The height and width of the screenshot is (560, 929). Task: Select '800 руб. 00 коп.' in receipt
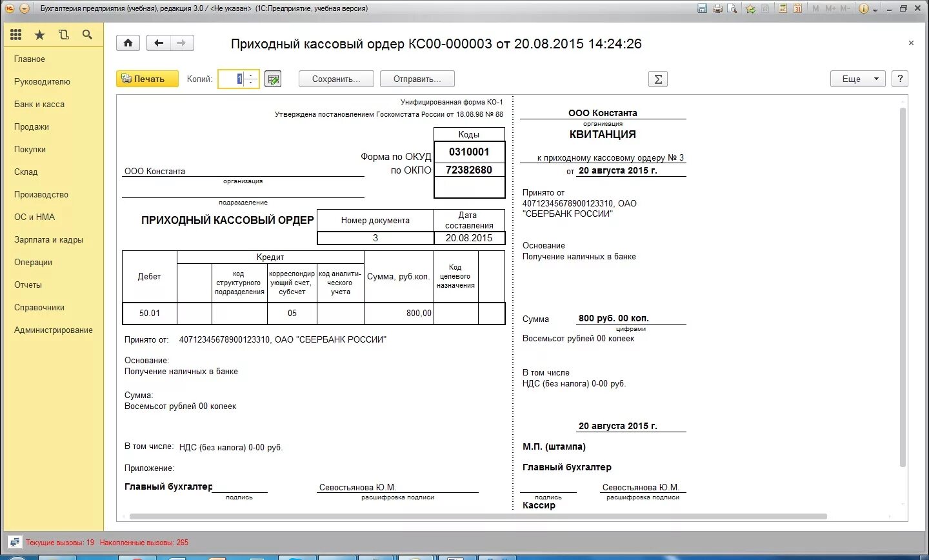point(614,318)
